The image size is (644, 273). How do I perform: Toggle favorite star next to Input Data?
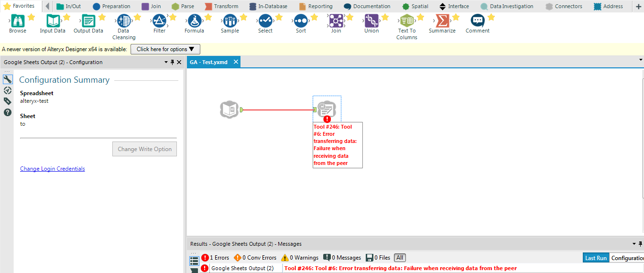[66, 17]
